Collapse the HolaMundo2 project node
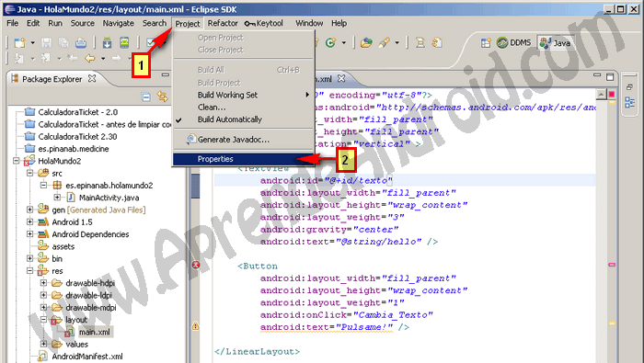 tap(17, 161)
